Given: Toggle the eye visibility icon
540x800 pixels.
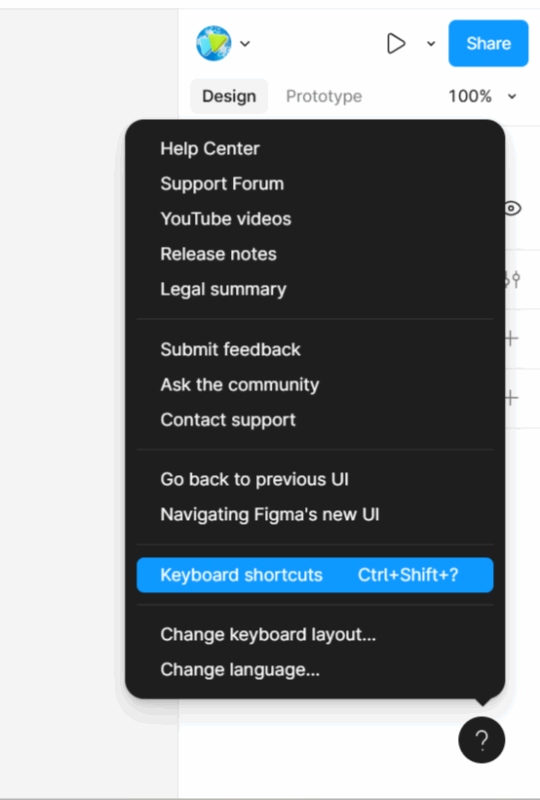Looking at the screenshot, I should pos(512,209).
